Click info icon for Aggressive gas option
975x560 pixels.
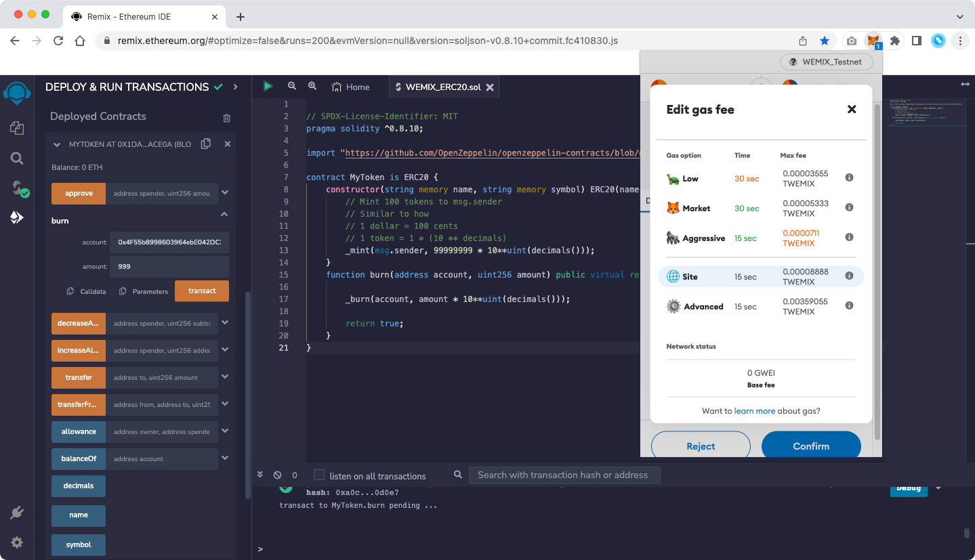(x=849, y=237)
